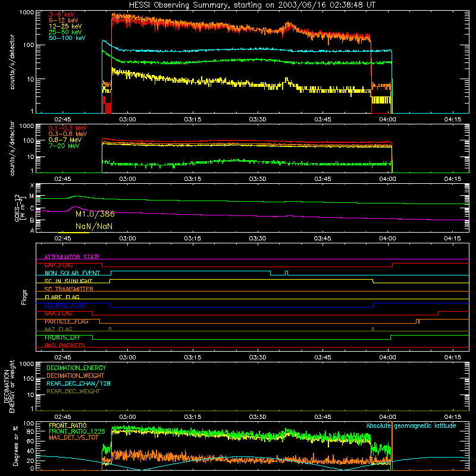This screenshot has width=476, height=476.
Task: Click the Degrees or % axis label
Action: [x=15, y=446]
